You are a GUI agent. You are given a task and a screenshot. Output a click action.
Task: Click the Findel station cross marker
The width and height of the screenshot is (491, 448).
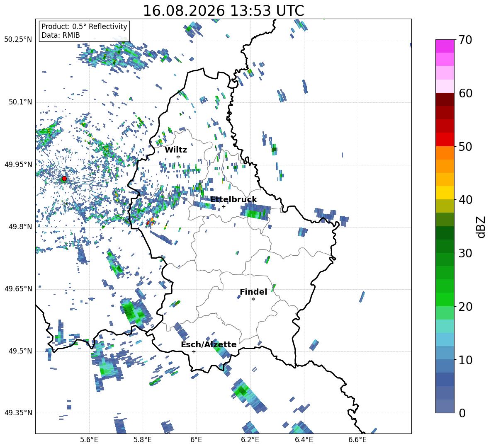click(x=253, y=299)
